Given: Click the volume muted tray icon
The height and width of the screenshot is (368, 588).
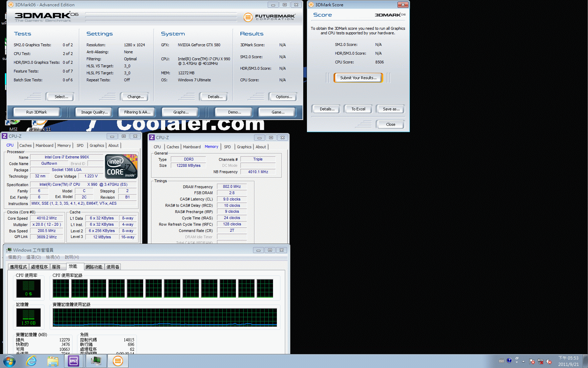Looking at the screenshot, I should [x=549, y=361].
